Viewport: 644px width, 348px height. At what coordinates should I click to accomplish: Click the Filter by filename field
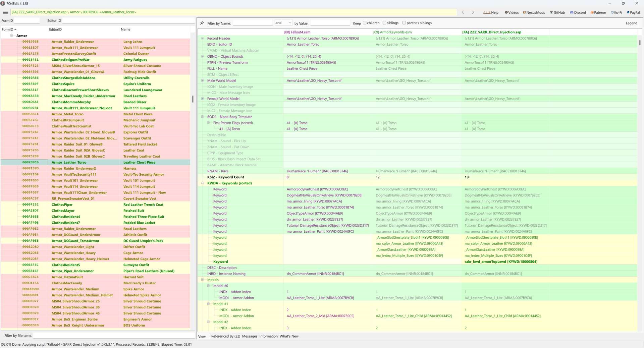pyautogui.click(x=114, y=336)
